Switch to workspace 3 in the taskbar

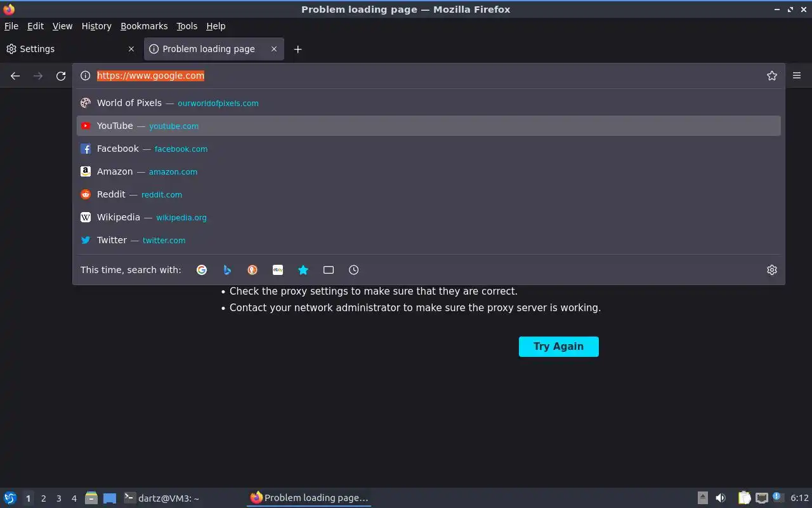click(59, 498)
